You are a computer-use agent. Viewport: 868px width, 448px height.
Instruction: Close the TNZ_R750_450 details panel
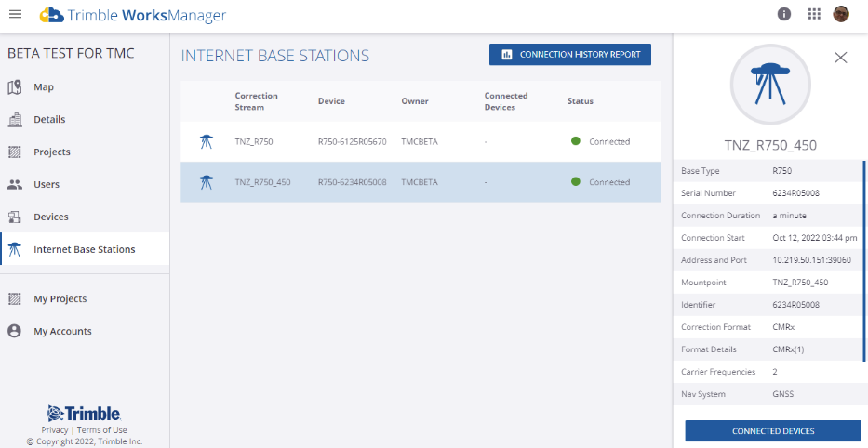[840, 58]
